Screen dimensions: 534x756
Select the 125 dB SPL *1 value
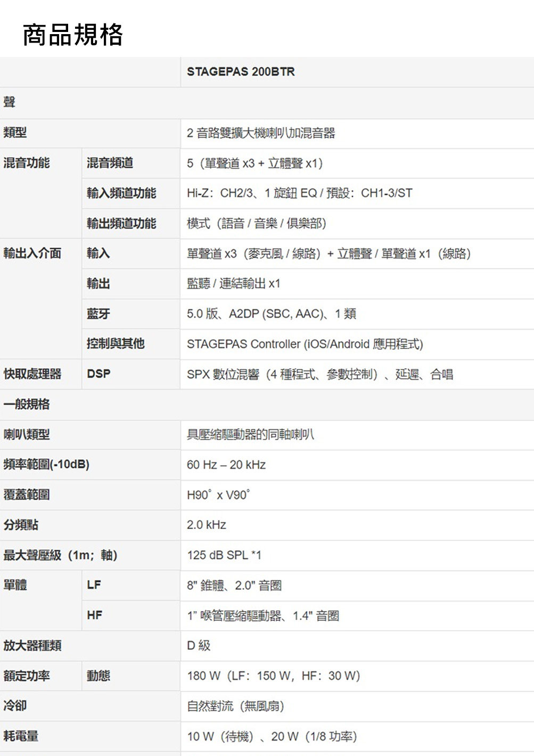(x=224, y=555)
